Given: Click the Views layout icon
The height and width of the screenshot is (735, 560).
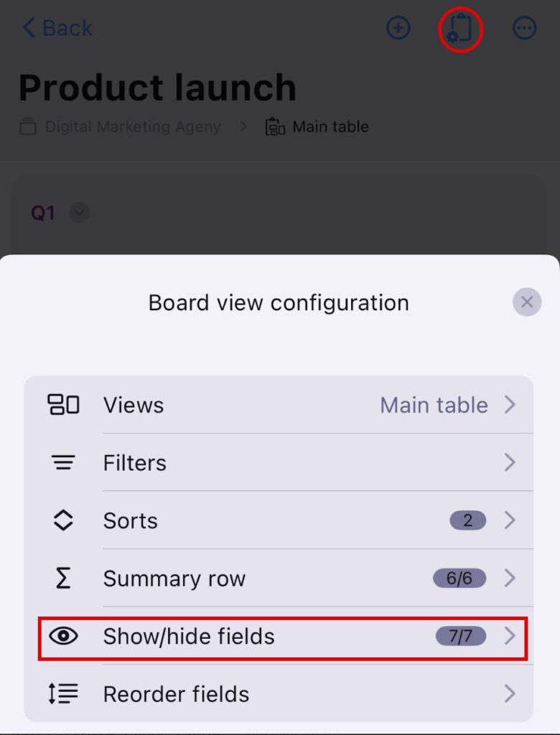Looking at the screenshot, I should pyautogui.click(x=63, y=405).
